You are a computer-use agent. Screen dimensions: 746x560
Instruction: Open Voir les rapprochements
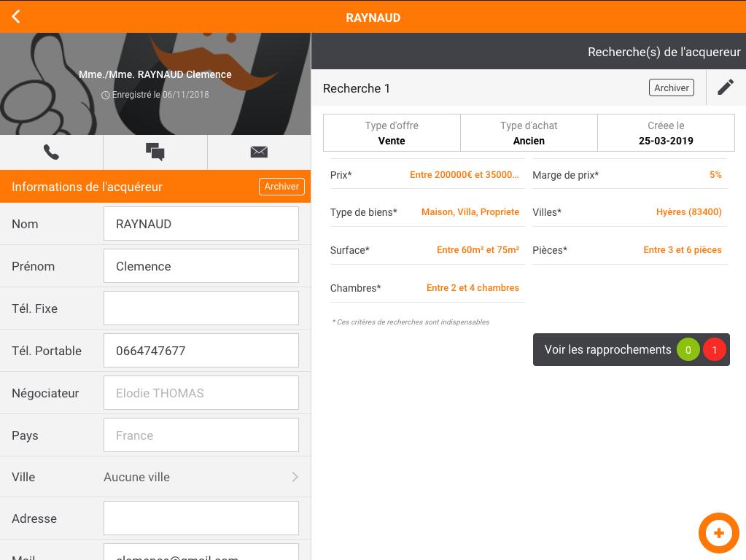(x=631, y=350)
